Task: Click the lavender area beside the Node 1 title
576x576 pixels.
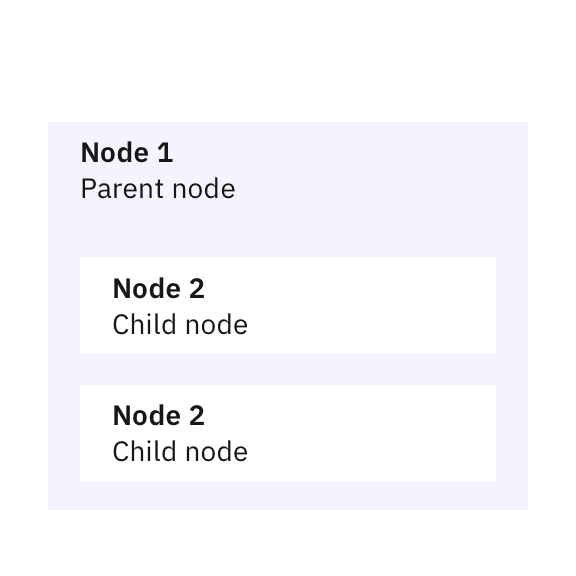Action: point(349,152)
